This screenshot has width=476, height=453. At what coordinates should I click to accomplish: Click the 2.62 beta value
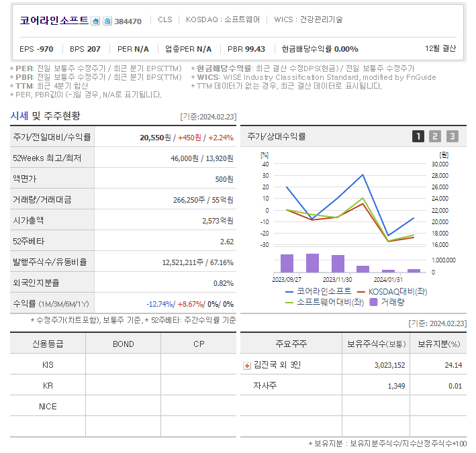227,242
